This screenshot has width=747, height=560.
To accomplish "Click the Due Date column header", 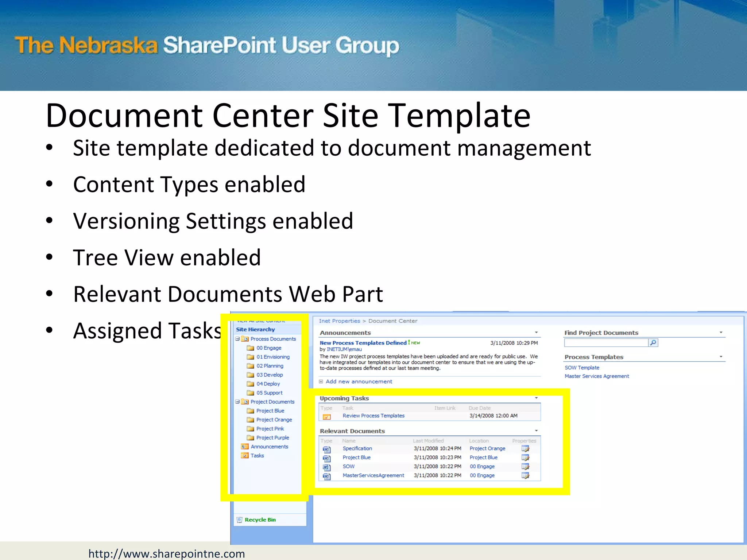I will point(480,408).
